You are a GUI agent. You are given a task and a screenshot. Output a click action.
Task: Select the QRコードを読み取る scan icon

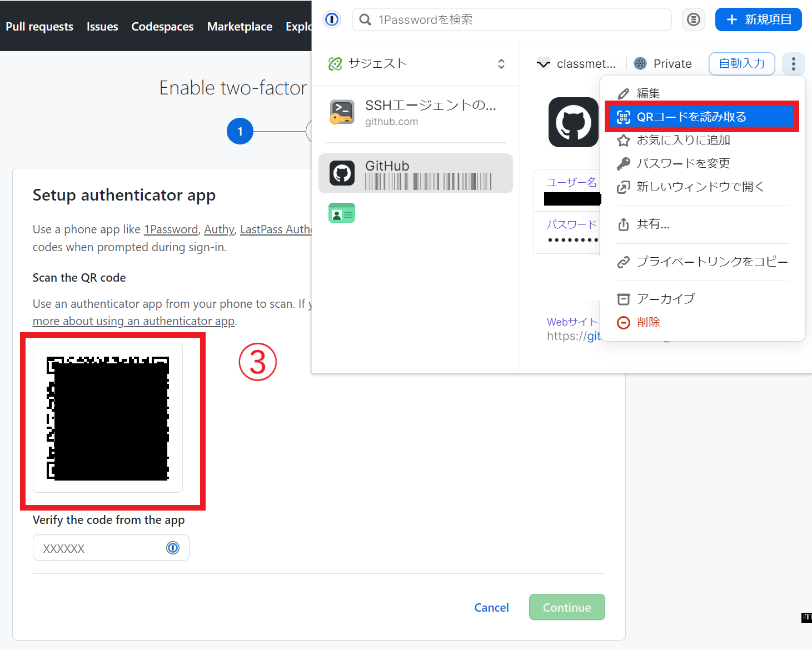tap(624, 117)
